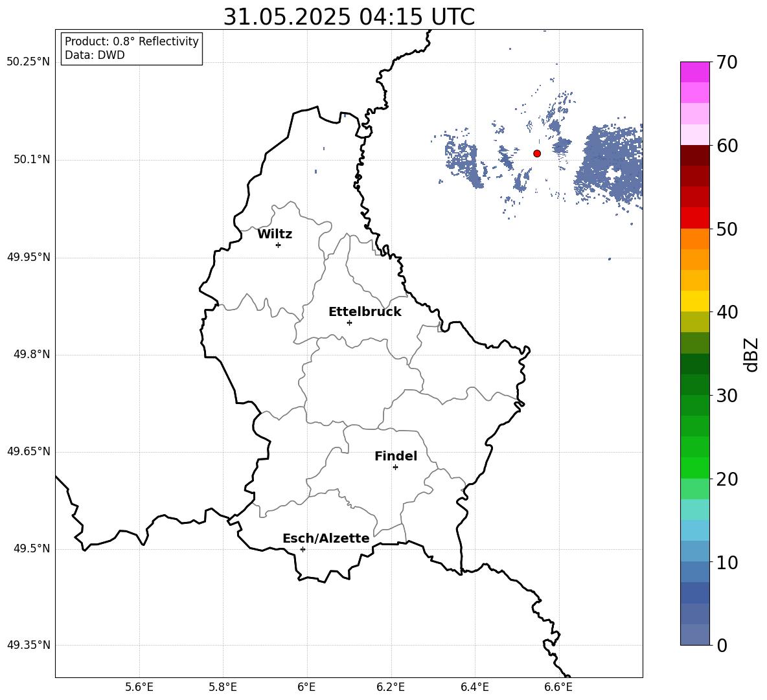Click the 49.65°N latitude label

coord(28,451)
